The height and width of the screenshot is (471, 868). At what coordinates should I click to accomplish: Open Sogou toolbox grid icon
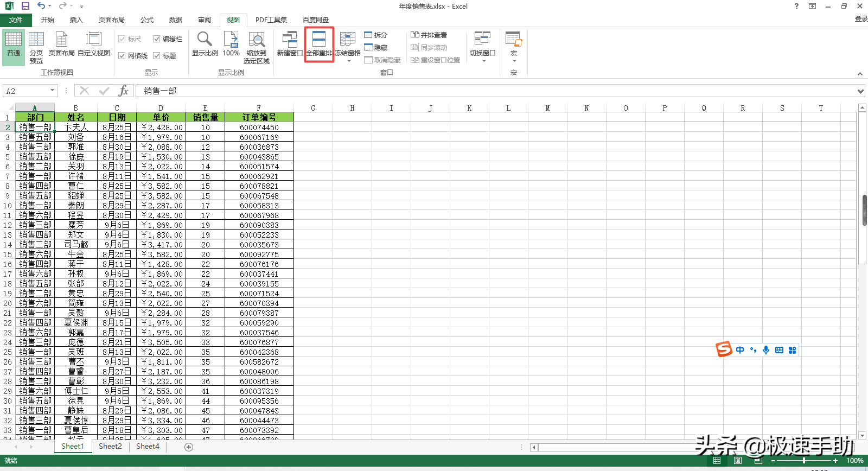(792, 350)
